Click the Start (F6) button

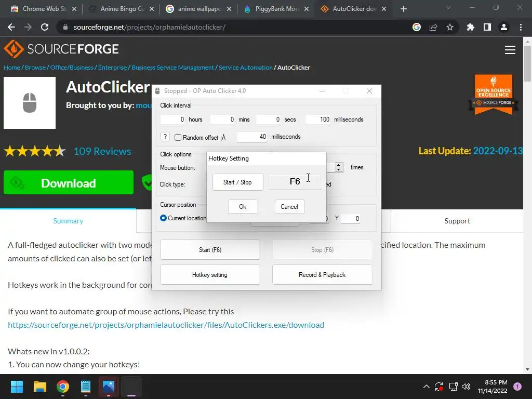coord(210,250)
